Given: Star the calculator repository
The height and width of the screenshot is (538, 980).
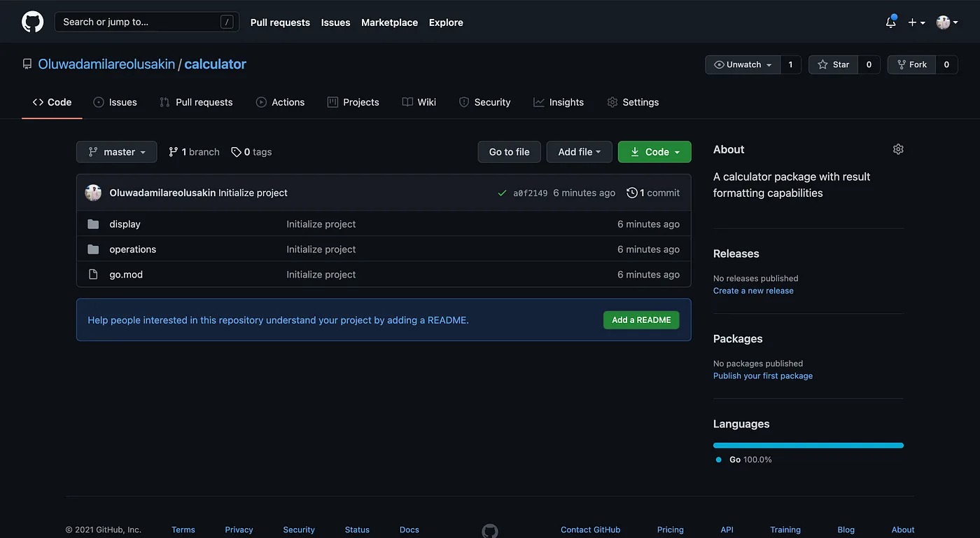Looking at the screenshot, I should 833,64.
